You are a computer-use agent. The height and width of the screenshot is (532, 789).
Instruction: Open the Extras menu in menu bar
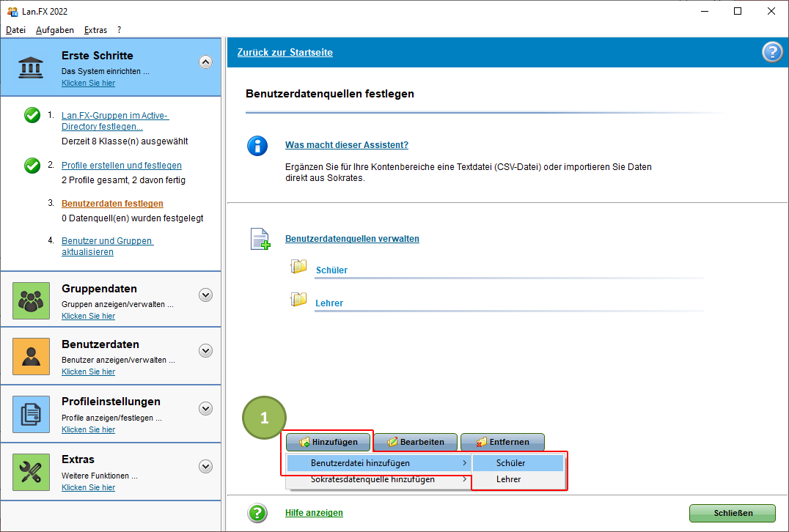click(95, 30)
